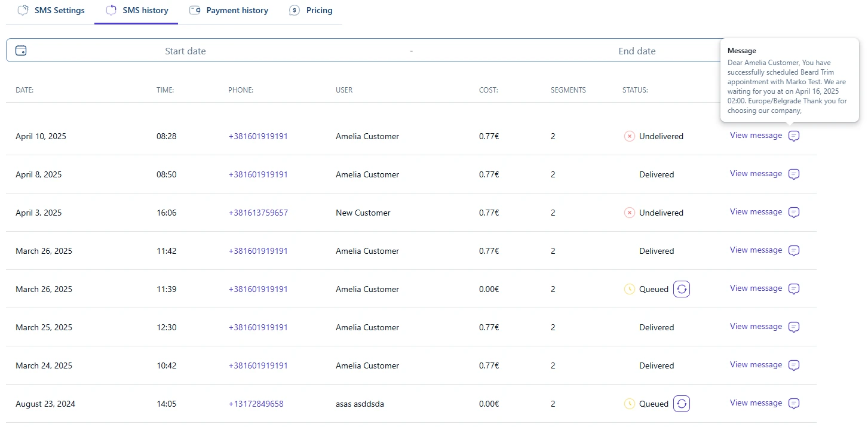Click refresh icon for August 23, 2024 message
The image size is (868, 427).
click(682, 404)
